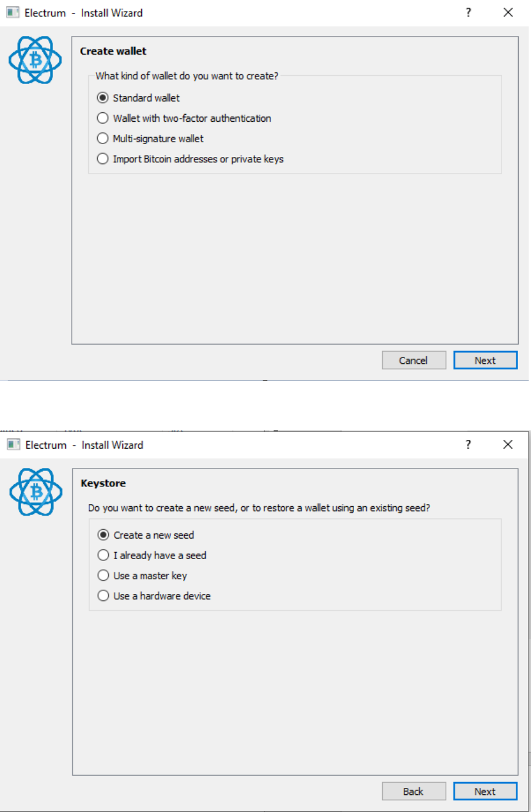This screenshot has height=812, width=531.
Task: Go Back from the Keystore step
Action: click(x=413, y=791)
